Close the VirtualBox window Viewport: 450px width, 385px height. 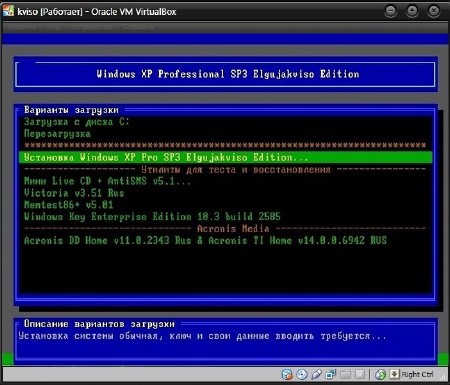(x=433, y=11)
